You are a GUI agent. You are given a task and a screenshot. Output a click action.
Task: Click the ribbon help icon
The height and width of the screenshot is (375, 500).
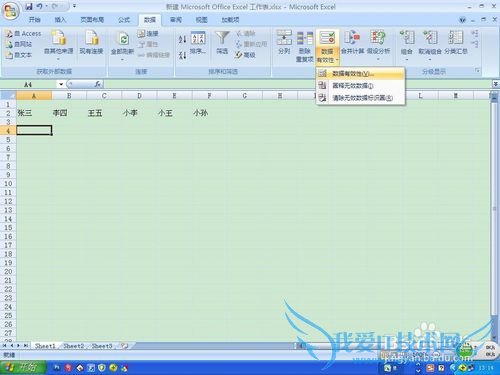pos(462,20)
